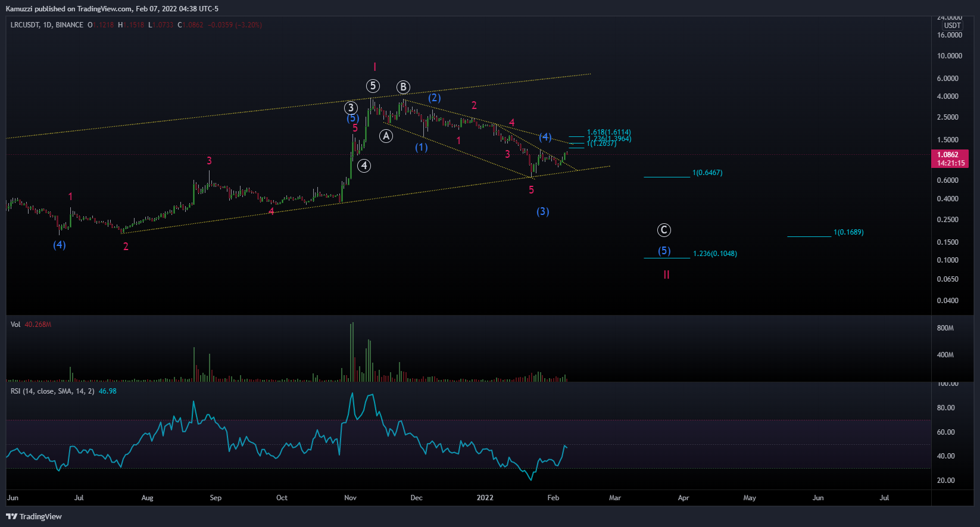Click the 800M volume axis label
Viewport: 980px width, 527px height.
pos(945,328)
